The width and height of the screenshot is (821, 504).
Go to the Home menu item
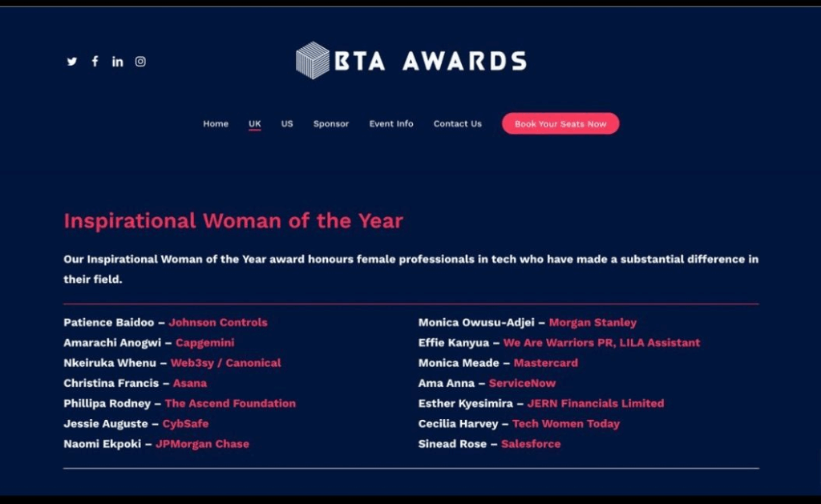216,123
